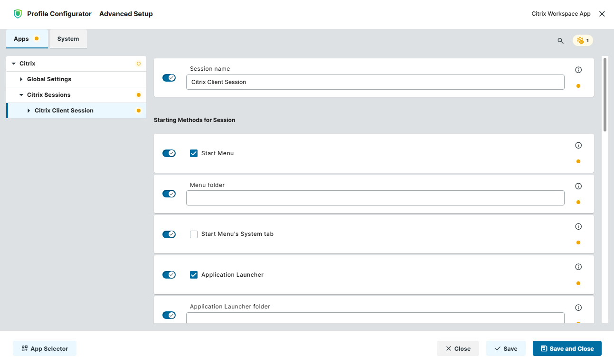
Task: Expand the Citrix Client Session arrow
Action: tap(29, 111)
